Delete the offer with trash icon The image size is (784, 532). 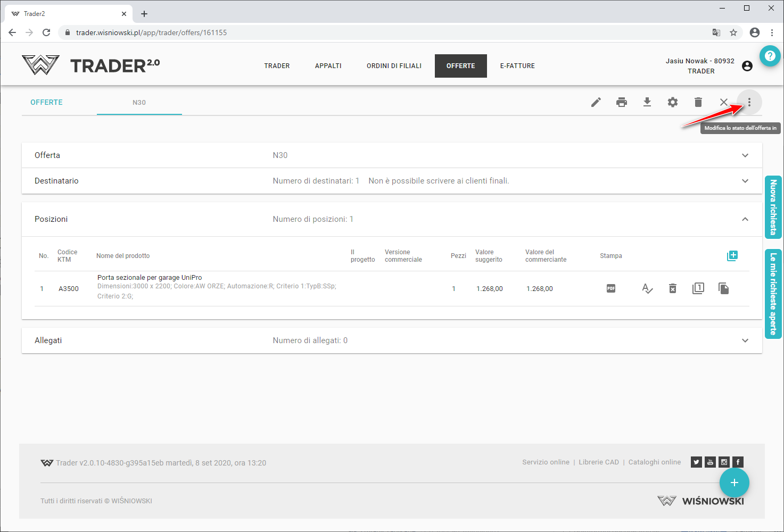pos(698,102)
